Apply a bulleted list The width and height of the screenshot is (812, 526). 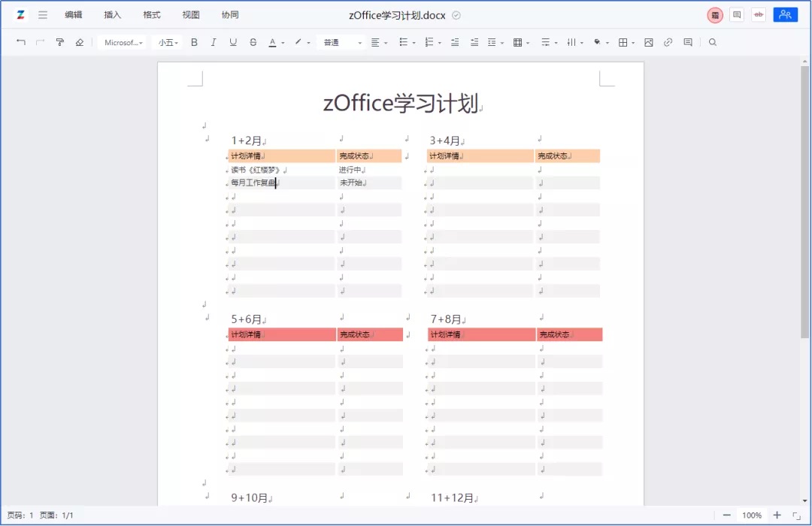pyautogui.click(x=404, y=42)
